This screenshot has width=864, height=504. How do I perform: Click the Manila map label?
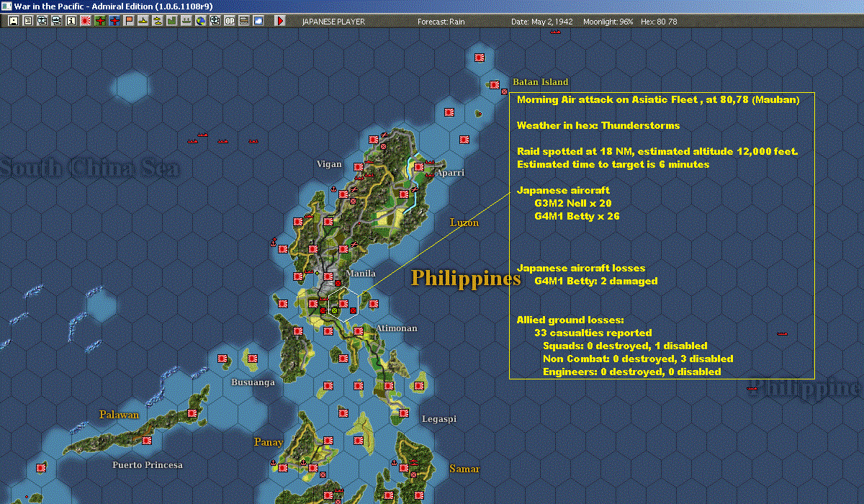tap(361, 274)
